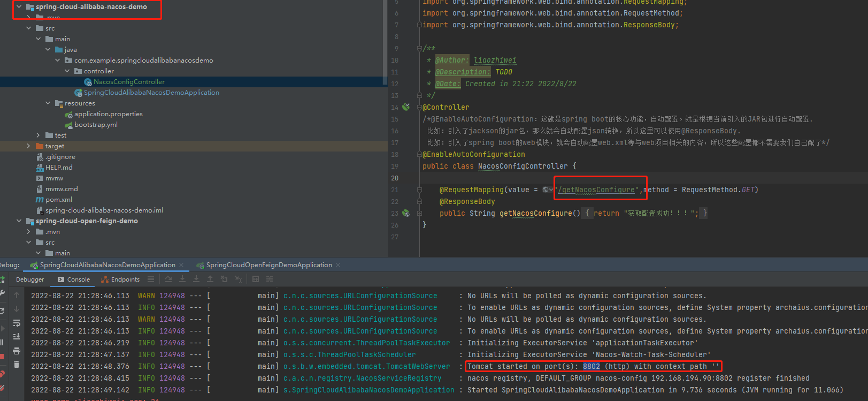Expand the target folder arrow
The height and width of the screenshot is (401, 868).
(29, 146)
